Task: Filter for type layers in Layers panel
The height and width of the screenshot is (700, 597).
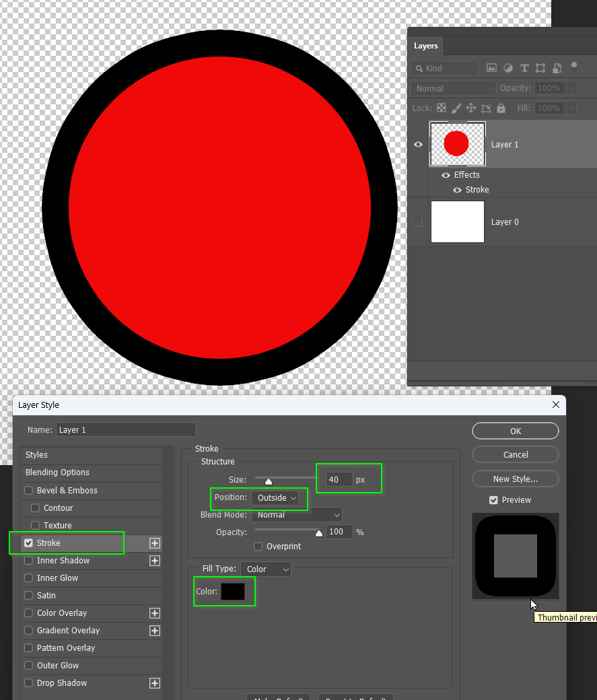Action: [524, 67]
